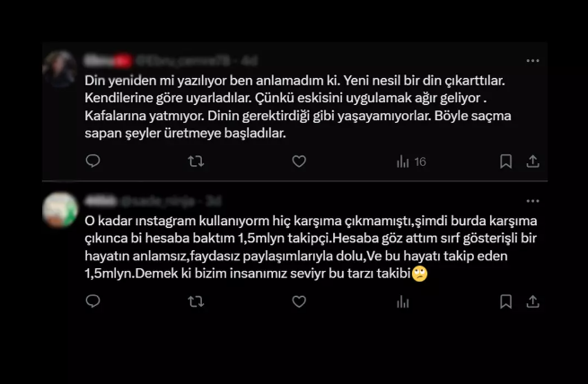588x384 pixels.
Task: Open the second tweet author's green avatar
Action: 60,209
